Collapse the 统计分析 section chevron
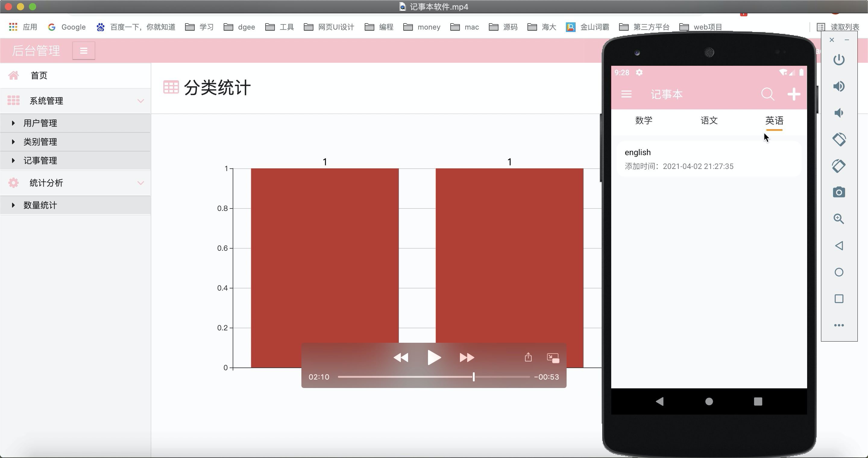Image resolution: width=868 pixels, height=458 pixels. tap(141, 183)
